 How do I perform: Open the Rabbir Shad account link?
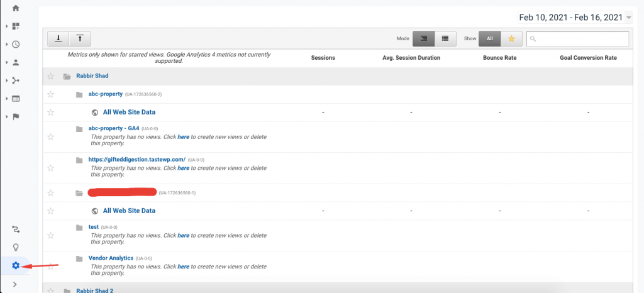tap(92, 76)
